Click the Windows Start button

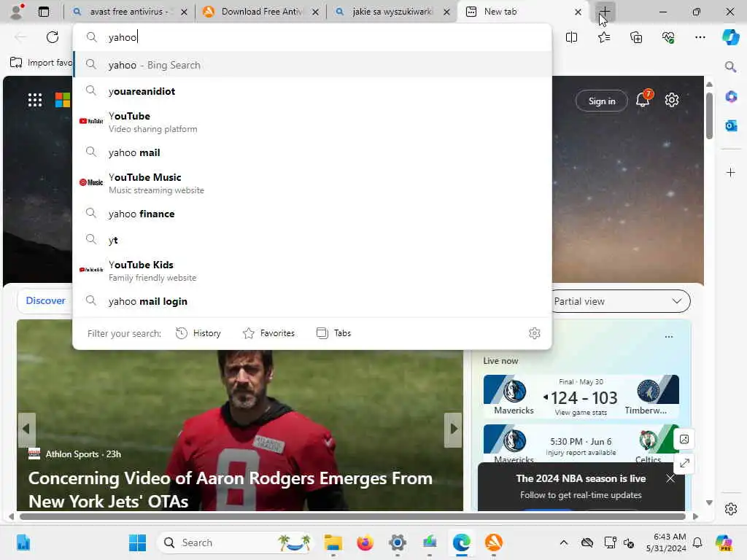coord(138,542)
